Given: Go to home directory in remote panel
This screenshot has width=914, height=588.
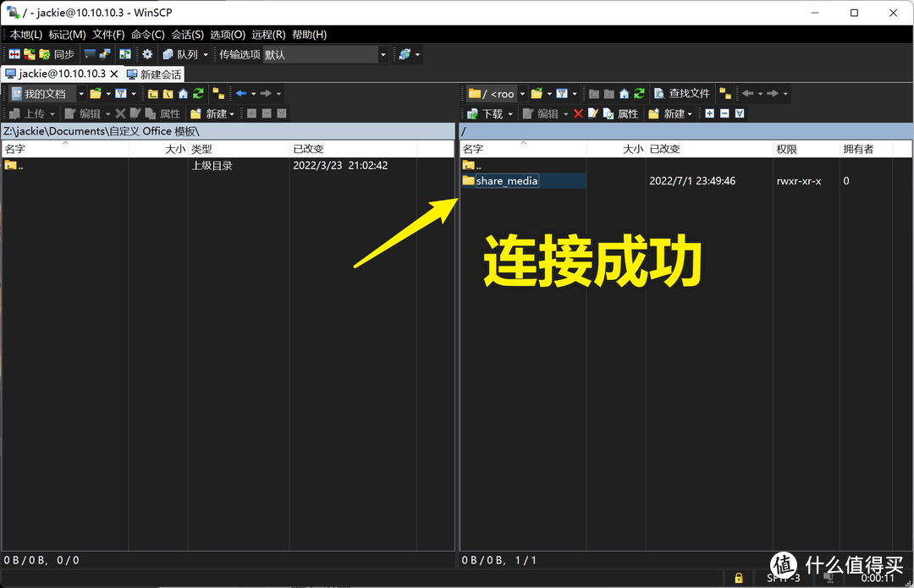Looking at the screenshot, I should point(622,93).
